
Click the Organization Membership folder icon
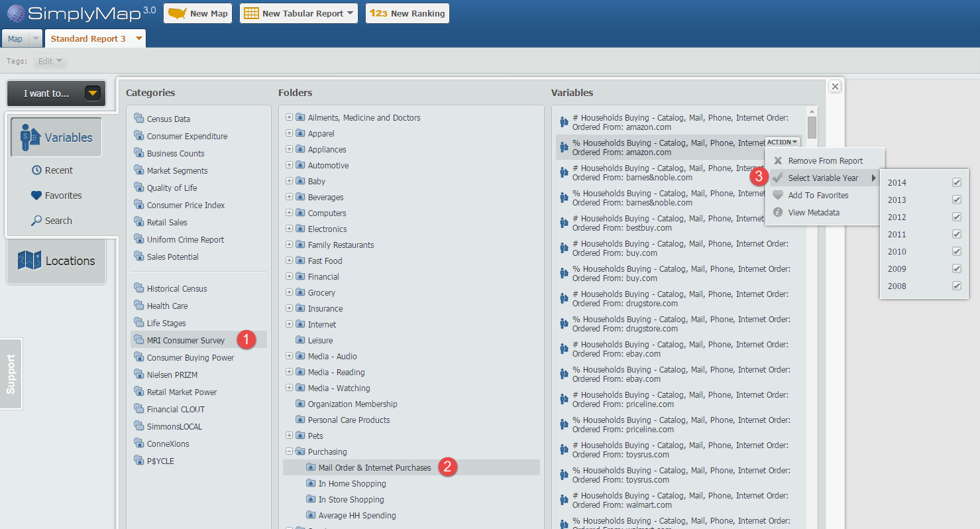(x=300, y=404)
